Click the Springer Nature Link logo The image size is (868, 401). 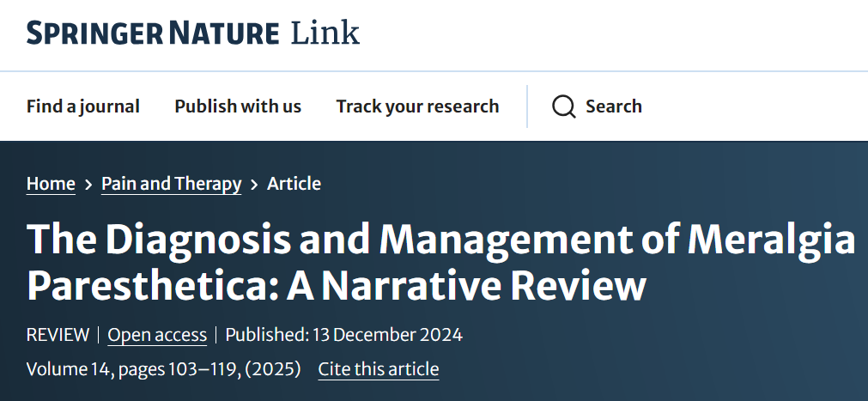click(x=192, y=33)
